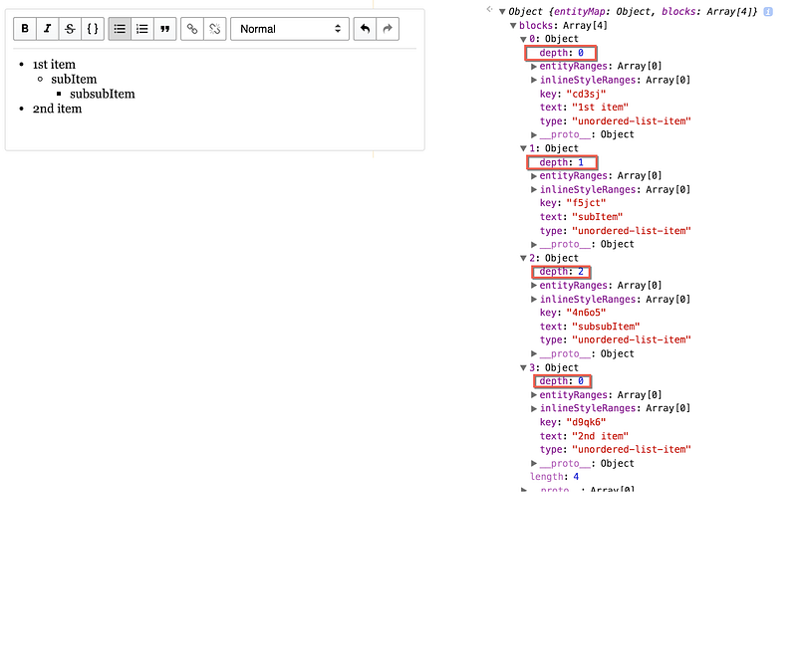This screenshot has height=672, width=797.
Task: Toggle italic formatting button
Action: point(47,29)
